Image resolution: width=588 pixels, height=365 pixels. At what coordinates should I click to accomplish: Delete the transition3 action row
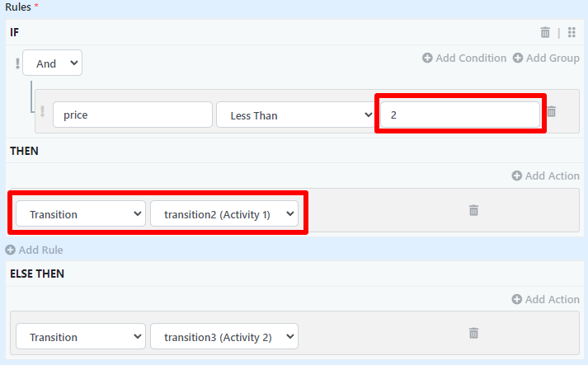[473, 333]
